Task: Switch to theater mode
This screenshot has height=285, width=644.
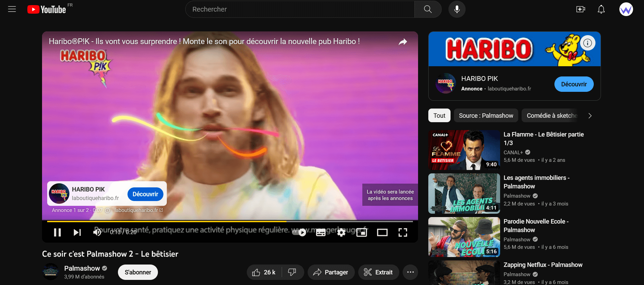Action: coord(382,232)
